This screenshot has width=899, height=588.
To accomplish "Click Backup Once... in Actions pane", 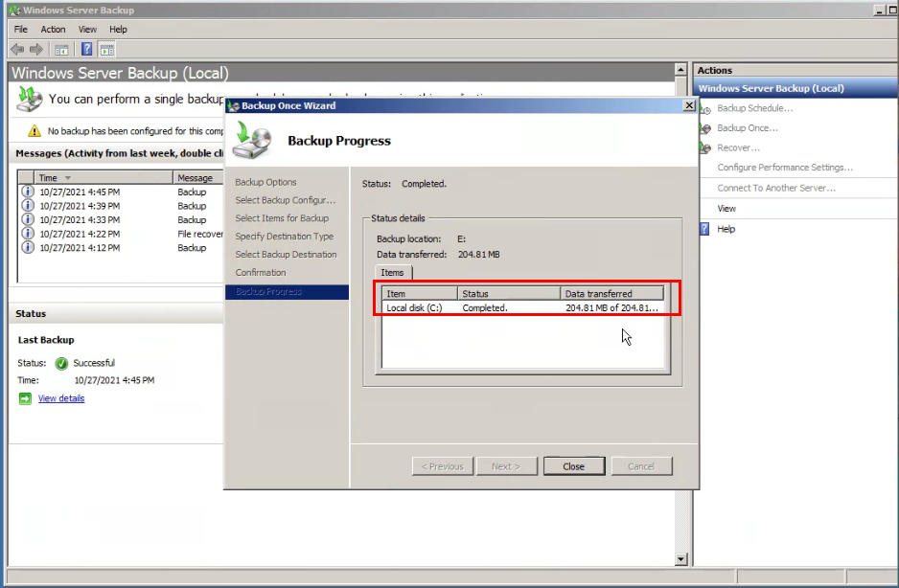I will click(748, 128).
